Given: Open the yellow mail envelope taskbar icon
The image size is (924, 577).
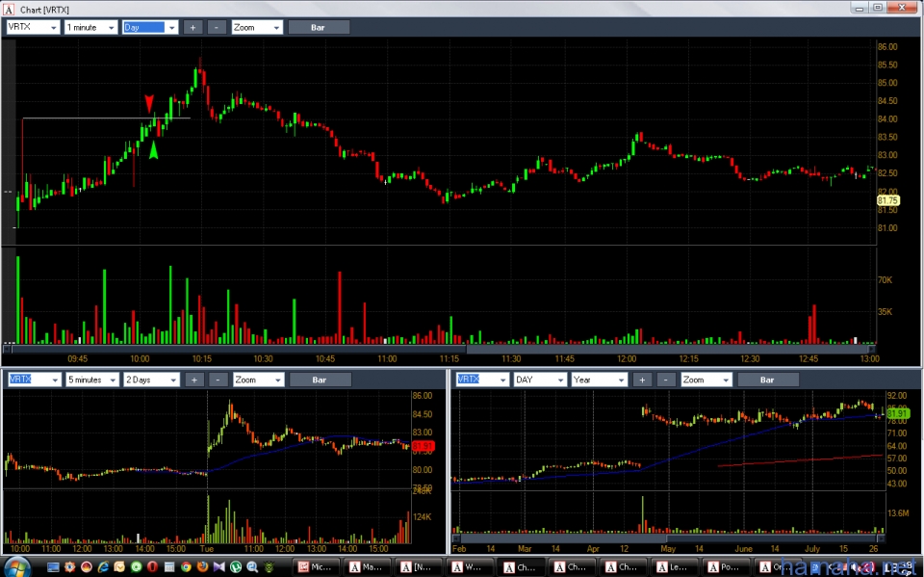Looking at the screenshot, I should click(119, 567).
